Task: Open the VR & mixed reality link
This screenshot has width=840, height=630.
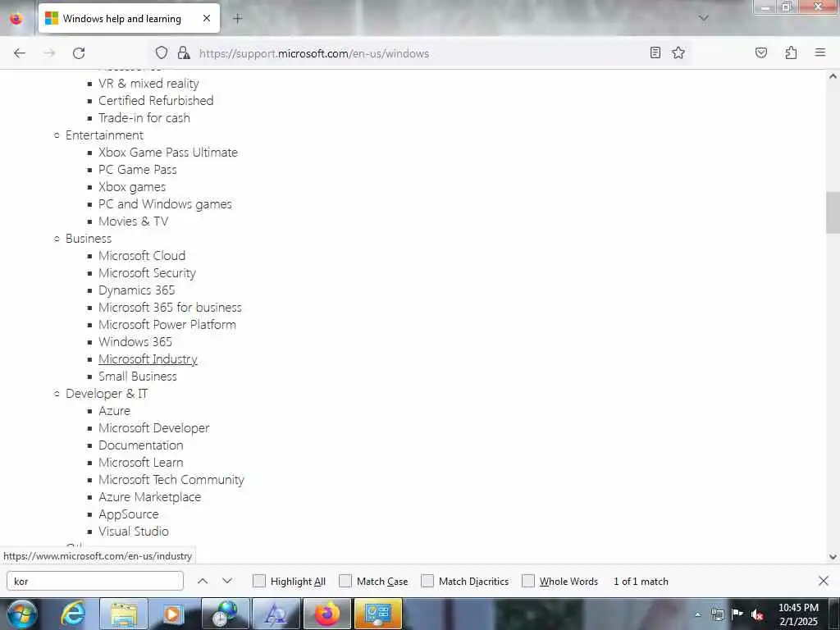Action: point(148,84)
